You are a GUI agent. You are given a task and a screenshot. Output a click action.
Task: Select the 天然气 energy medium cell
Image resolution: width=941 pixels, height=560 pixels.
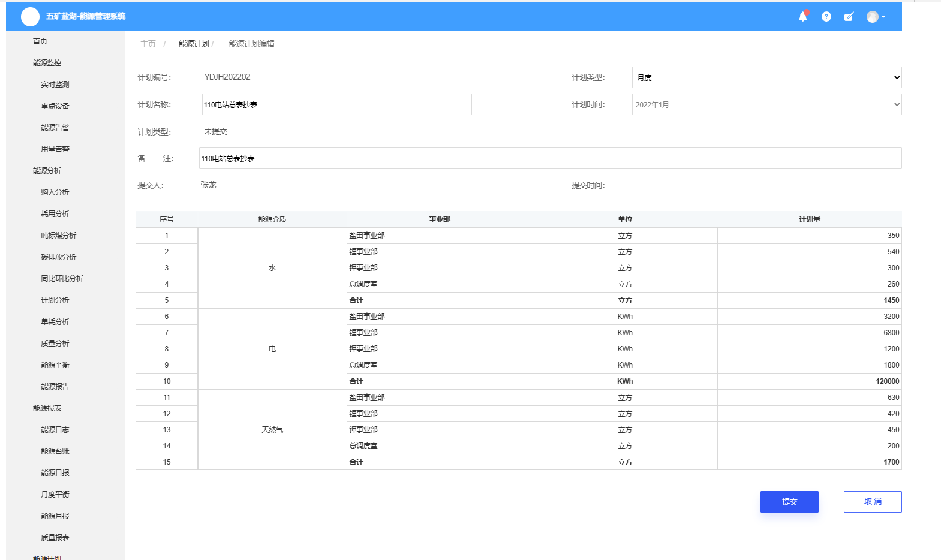pyautogui.click(x=272, y=430)
